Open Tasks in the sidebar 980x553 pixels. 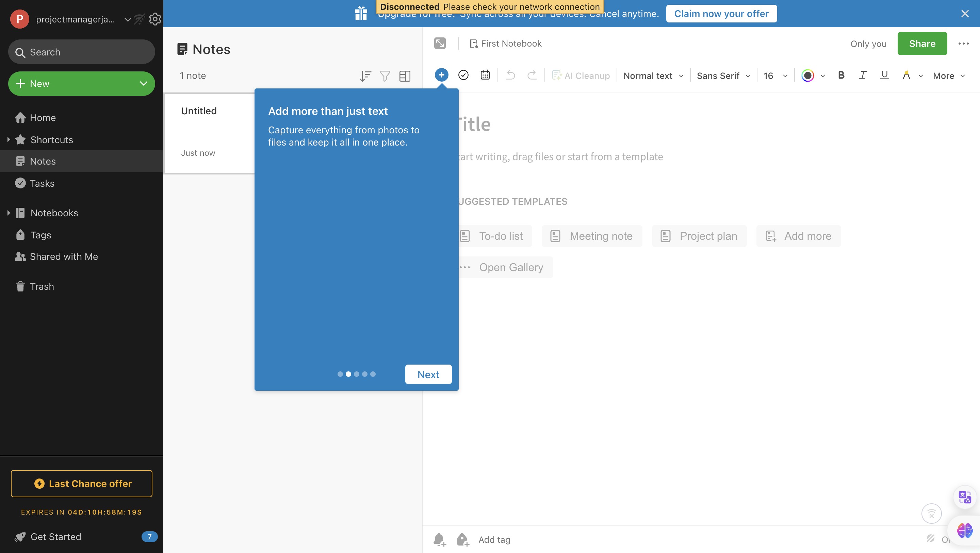click(42, 183)
